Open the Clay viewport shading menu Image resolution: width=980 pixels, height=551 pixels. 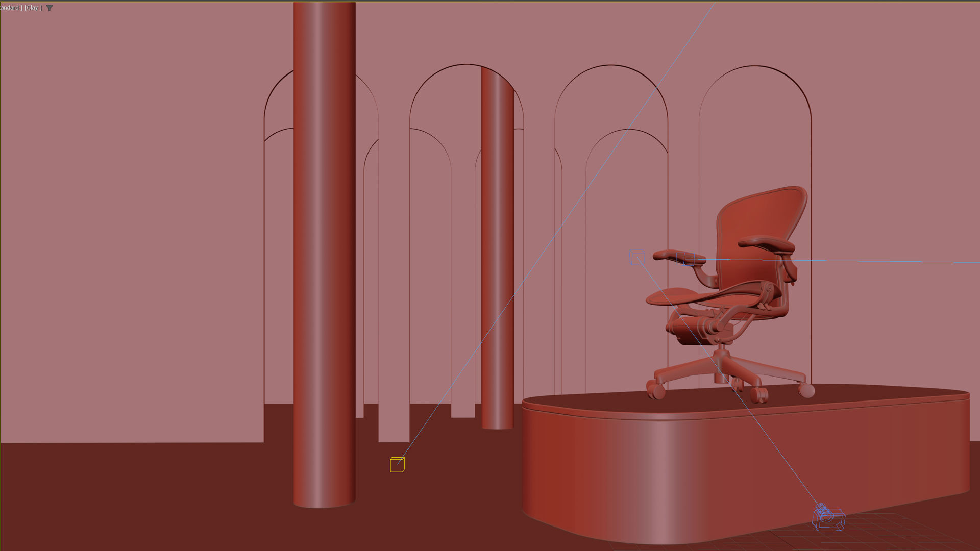33,8
